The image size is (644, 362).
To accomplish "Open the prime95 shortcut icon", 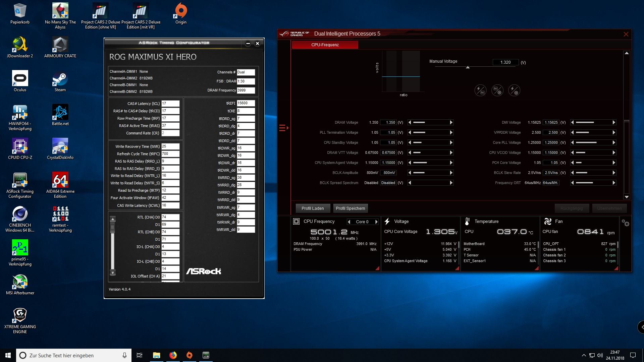I will 20,253.
